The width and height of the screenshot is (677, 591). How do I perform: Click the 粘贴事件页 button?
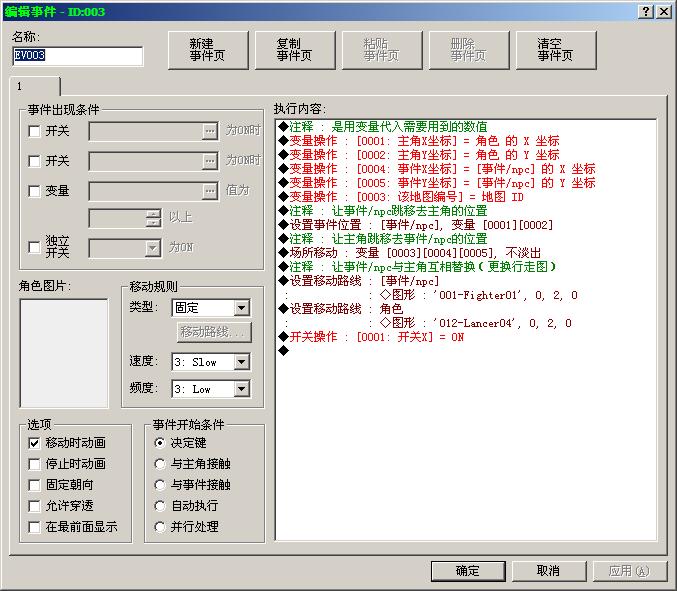(382, 50)
